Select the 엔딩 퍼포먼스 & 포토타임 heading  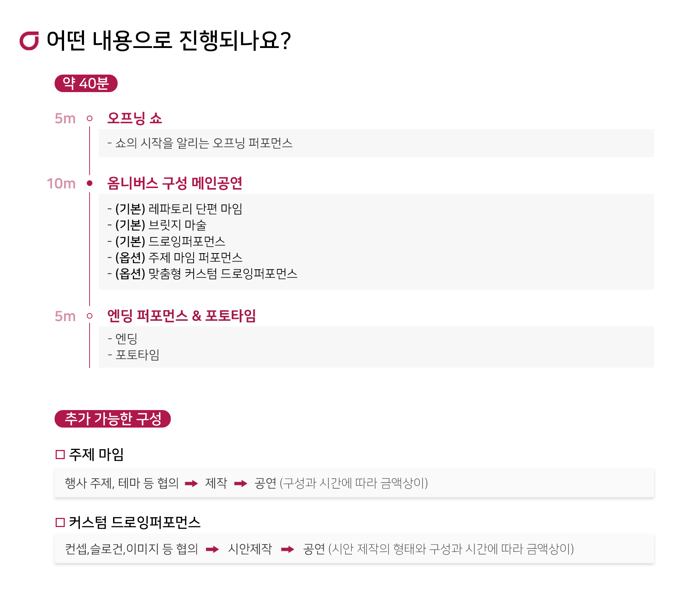181,316
